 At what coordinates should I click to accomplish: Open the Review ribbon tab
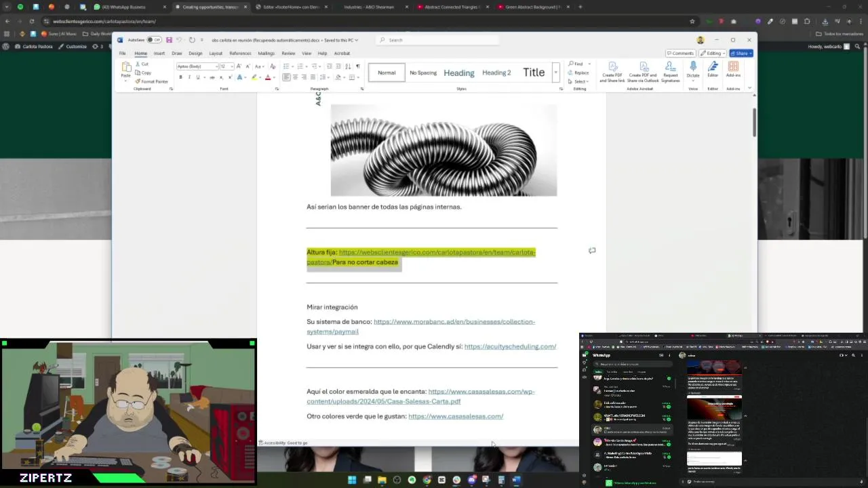(x=288, y=53)
